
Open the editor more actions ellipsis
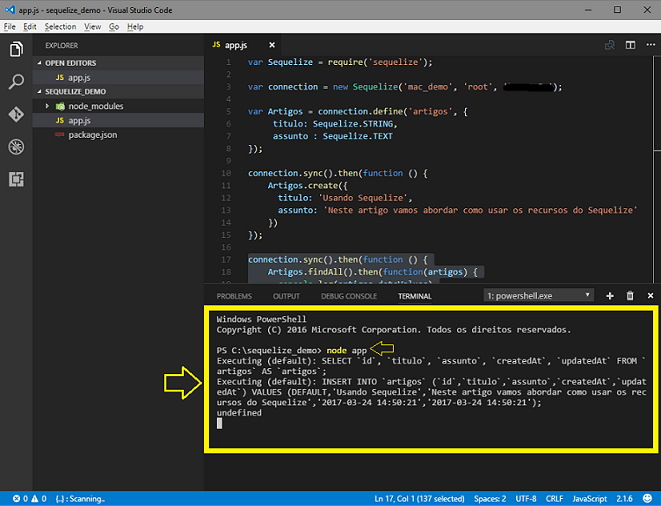(650, 45)
